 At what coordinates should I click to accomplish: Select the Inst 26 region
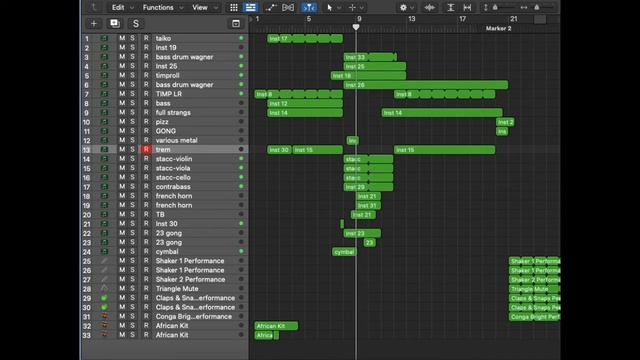[x=426, y=85]
